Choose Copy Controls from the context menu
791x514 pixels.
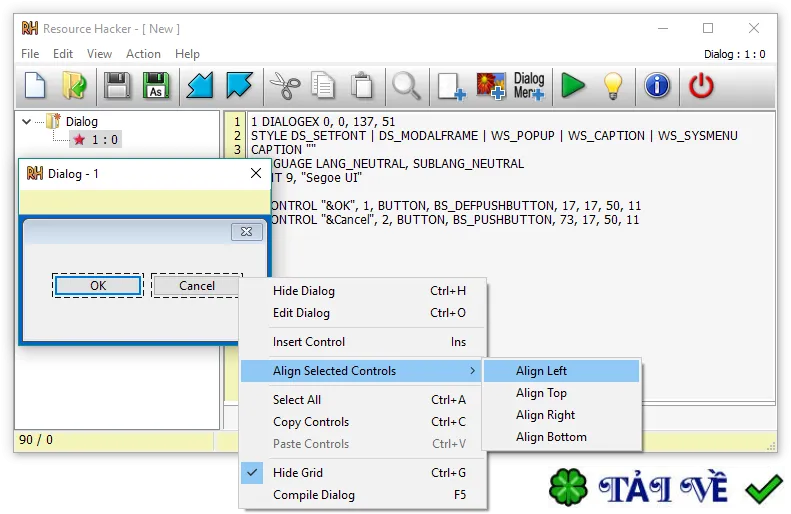point(363,422)
